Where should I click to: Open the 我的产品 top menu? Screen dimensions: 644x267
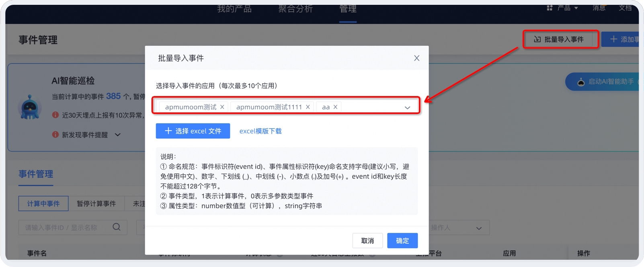pyautogui.click(x=234, y=9)
